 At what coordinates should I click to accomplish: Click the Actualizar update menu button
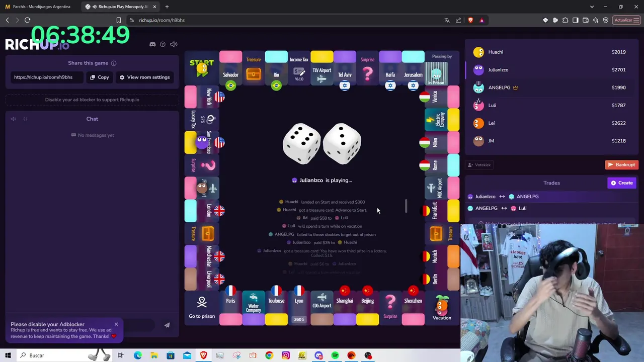coord(626,20)
